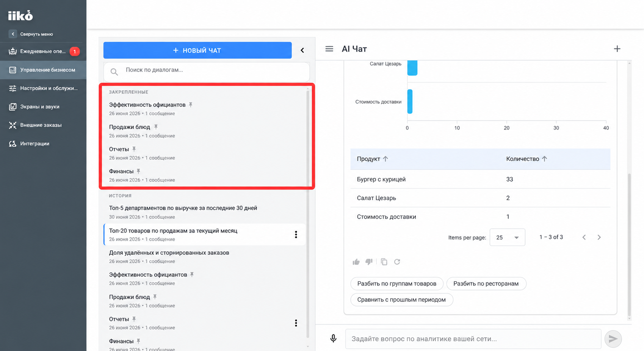Sort table by Продукт column
This screenshot has width=644, height=351.
(x=372, y=159)
